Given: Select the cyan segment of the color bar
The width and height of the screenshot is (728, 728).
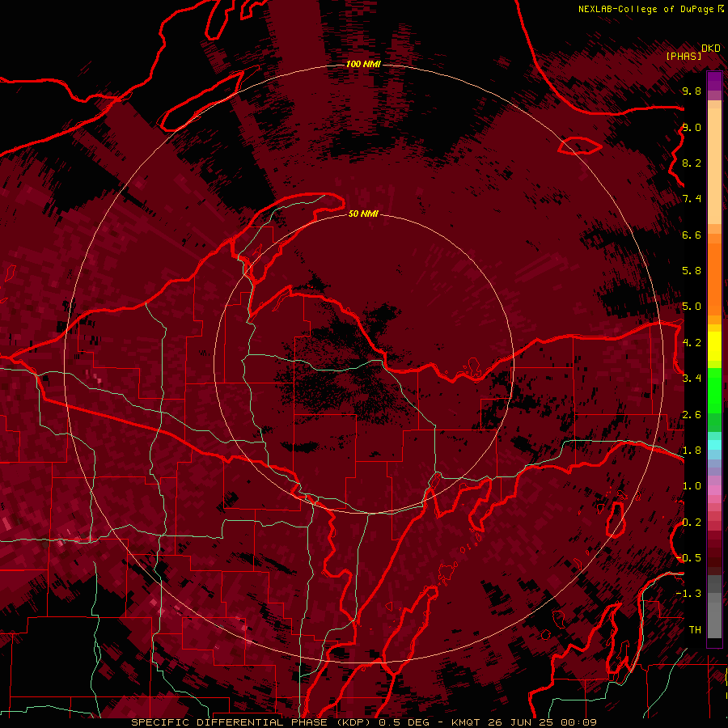Looking at the screenshot, I should (x=714, y=445).
